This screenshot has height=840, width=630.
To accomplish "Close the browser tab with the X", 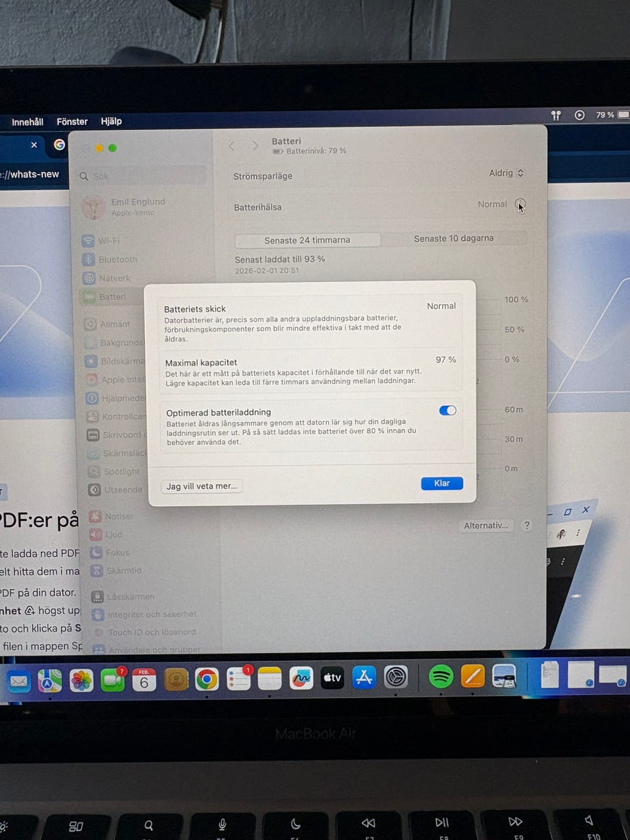I will point(34,145).
